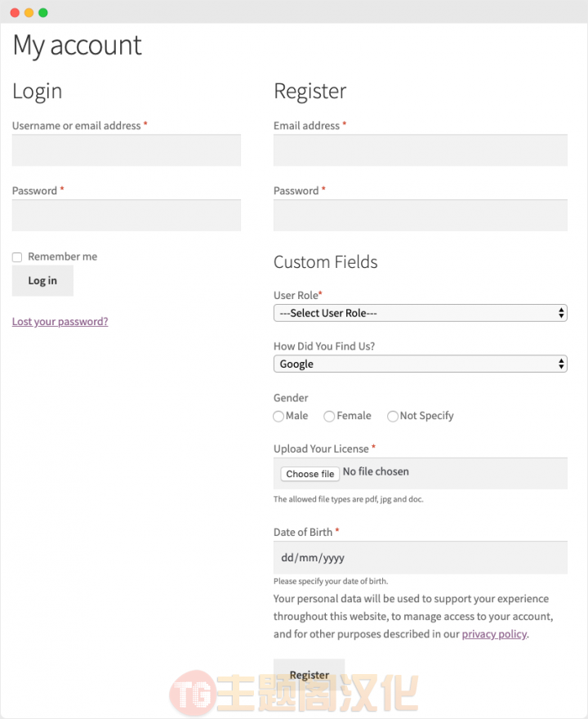Open the Lost your password link
Viewport: 588px width, 719px height.
click(x=60, y=321)
